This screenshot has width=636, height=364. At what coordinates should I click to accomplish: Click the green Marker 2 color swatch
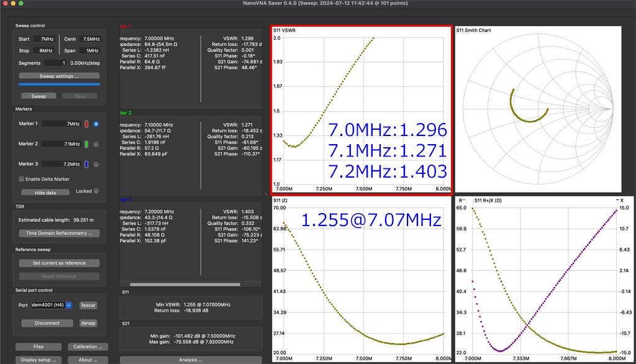(86, 144)
